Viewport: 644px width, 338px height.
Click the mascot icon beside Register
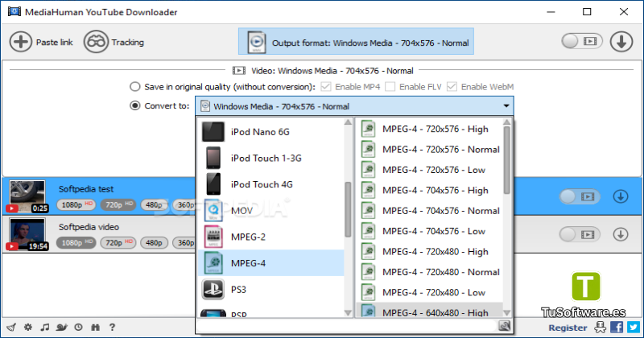pyautogui.click(x=600, y=328)
